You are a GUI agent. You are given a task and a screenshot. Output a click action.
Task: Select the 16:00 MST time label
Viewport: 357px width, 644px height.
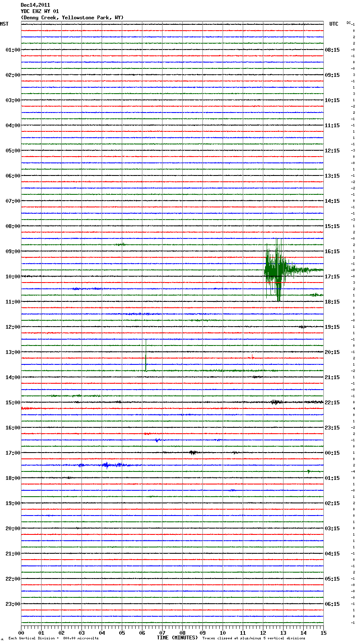click(13, 428)
